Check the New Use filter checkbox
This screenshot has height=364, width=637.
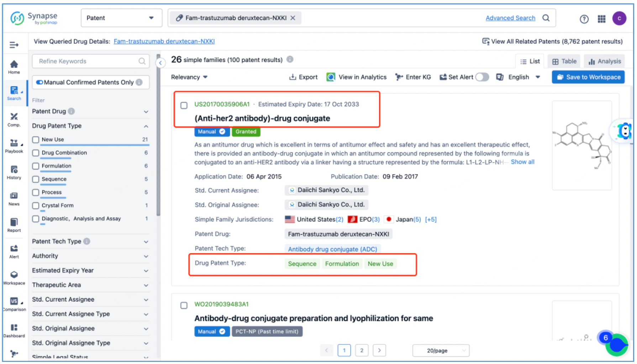click(36, 140)
